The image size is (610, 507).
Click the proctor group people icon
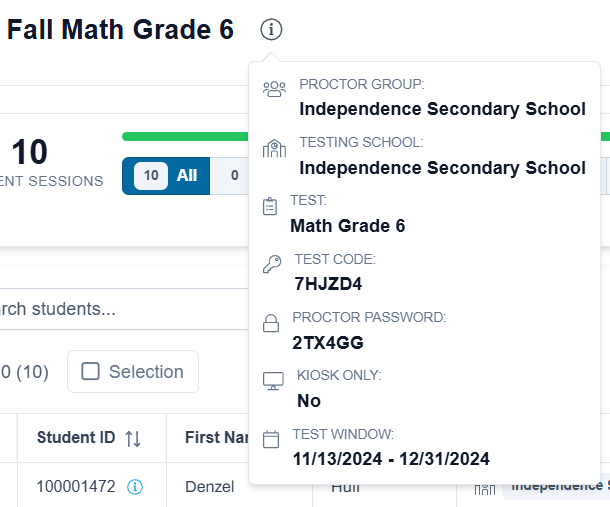[274, 89]
